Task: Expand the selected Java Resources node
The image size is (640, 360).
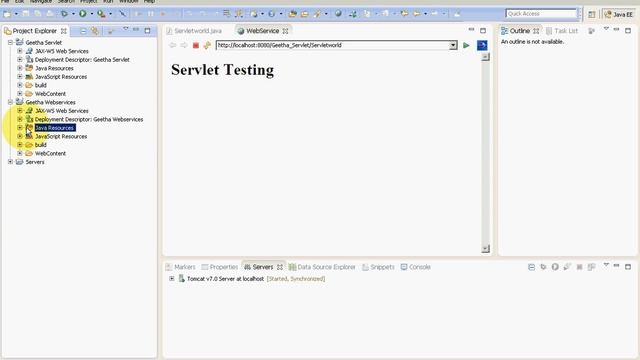Action: pos(20,128)
